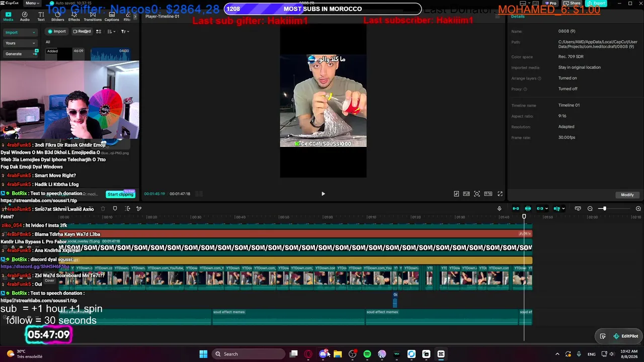Click the icon left of EditPilot
This screenshot has width=644, height=362.
pos(603,336)
